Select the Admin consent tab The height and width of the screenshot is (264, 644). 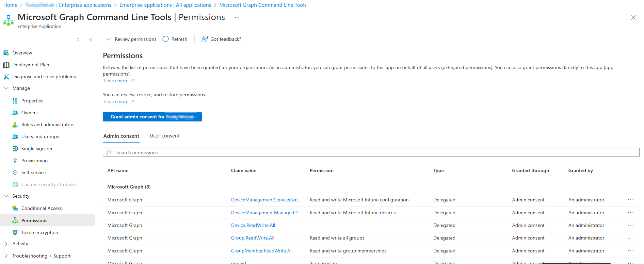[x=121, y=136]
